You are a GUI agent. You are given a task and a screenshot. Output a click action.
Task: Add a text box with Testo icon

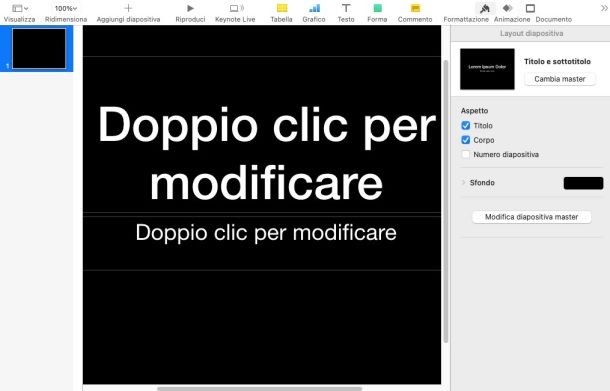click(346, 8)
